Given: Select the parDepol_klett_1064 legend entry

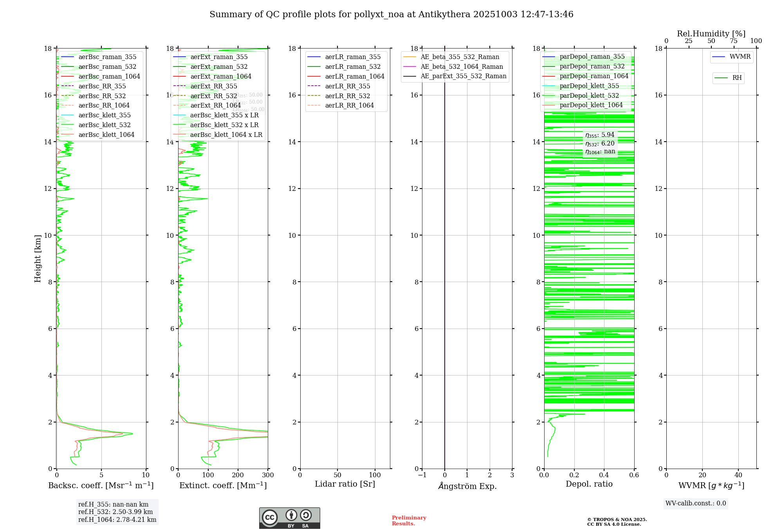Looking at the screenshot, I should 591,105.
